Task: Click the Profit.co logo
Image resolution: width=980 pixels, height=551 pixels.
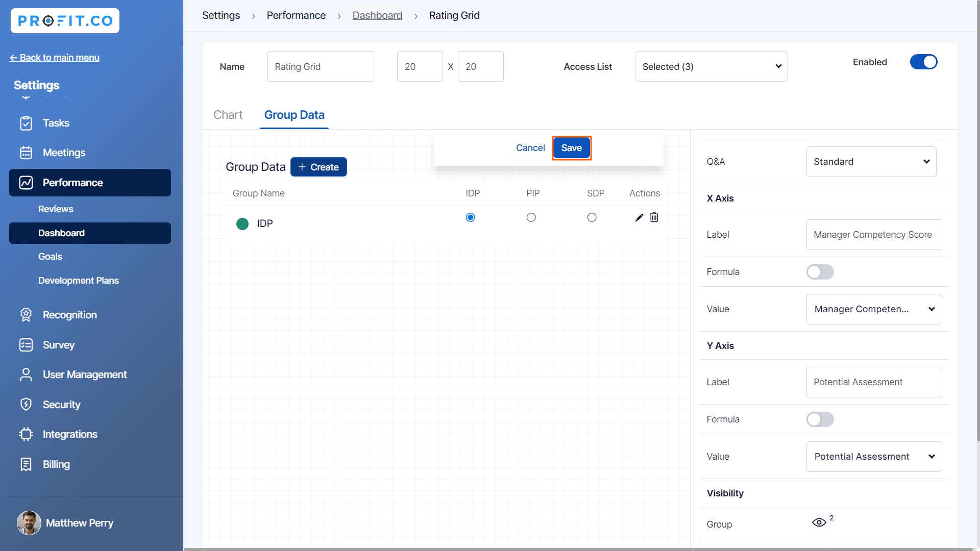Action: pos(65,21)
